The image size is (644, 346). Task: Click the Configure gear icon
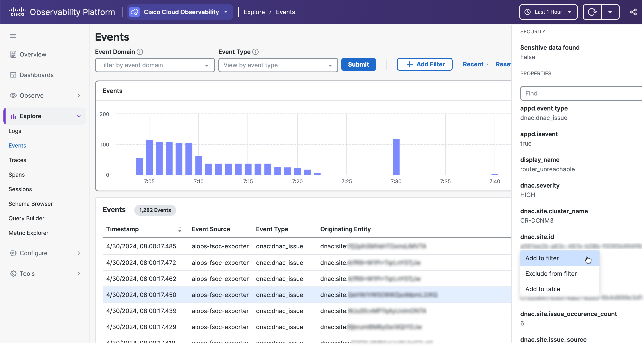pyautogui.click(x=13, y=253)
